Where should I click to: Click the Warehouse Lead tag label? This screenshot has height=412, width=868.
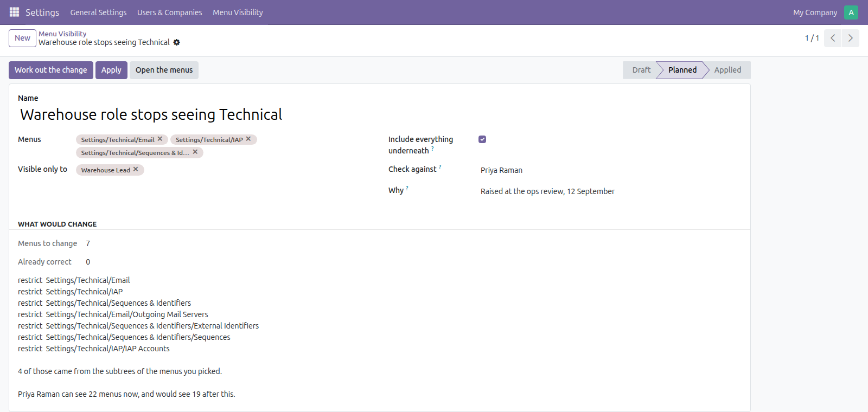106,170
